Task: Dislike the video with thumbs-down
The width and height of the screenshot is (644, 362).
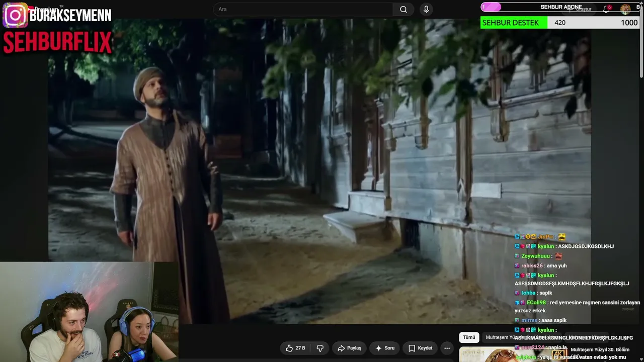Action: click(x=320, y=348)
